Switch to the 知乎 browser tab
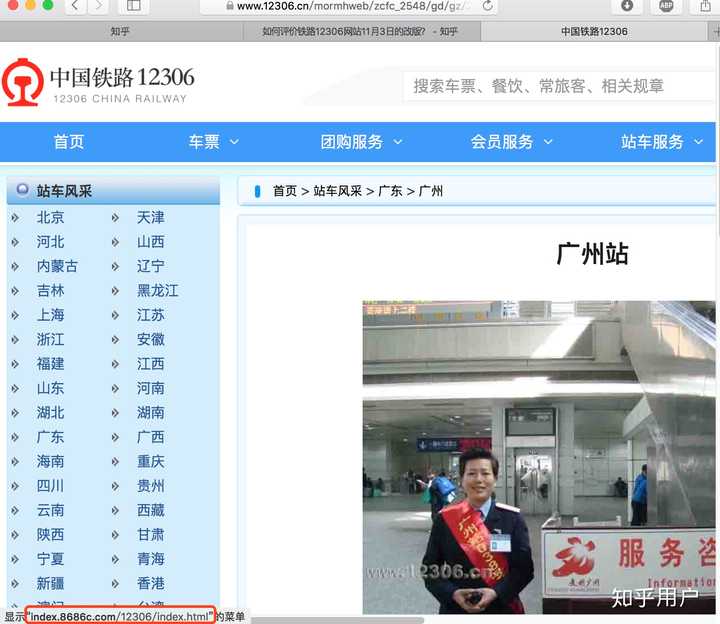Screen dimensions: 720x624 pos(120,32)
